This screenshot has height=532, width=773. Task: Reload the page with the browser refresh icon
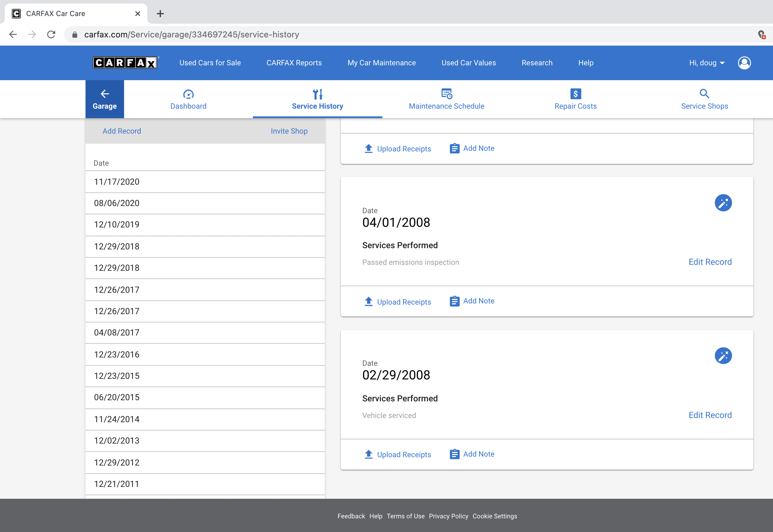tap(51, 34)
